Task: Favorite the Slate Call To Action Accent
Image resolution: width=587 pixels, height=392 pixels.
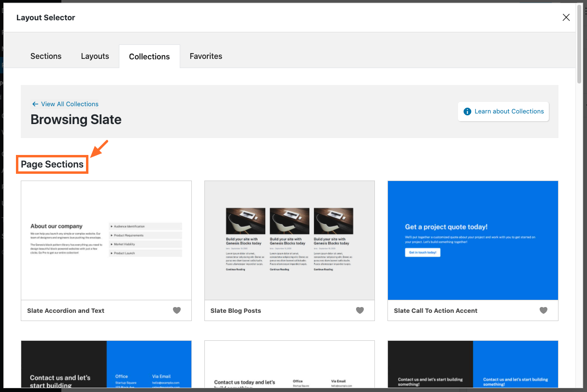Action: tap(544, 310)
